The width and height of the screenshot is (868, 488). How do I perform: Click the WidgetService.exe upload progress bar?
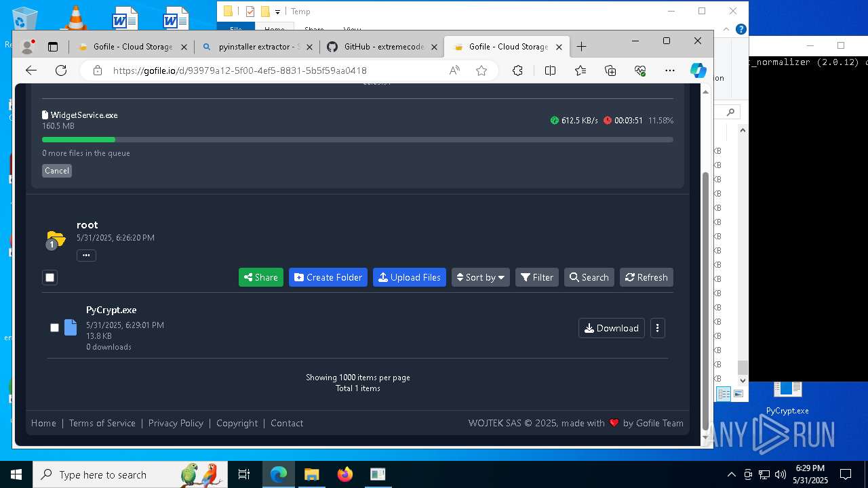coord(357,140)
